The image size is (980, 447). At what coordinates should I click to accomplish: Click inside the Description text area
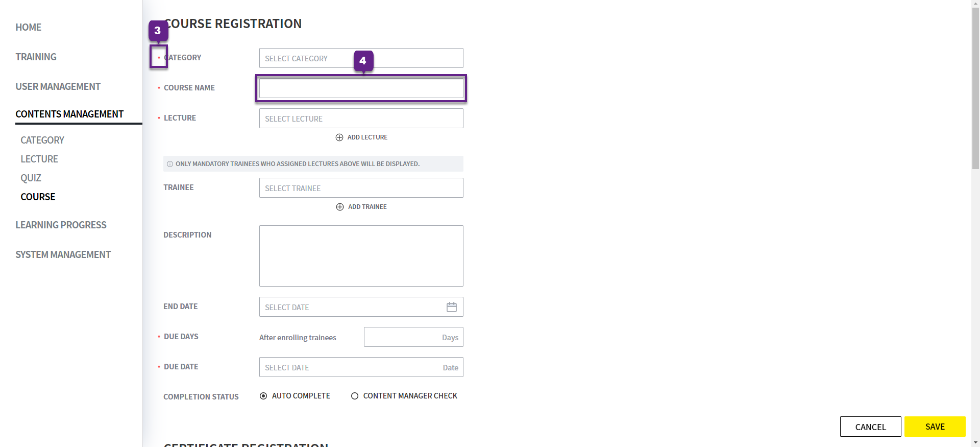click(x=361, y=256)
